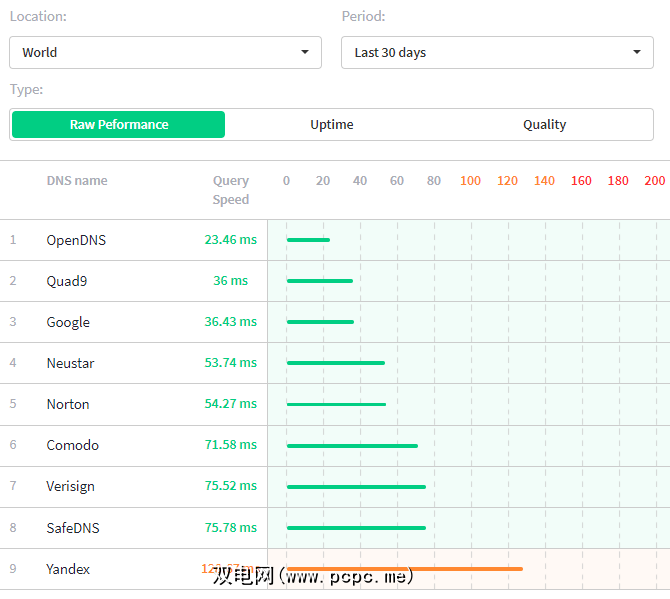Sort by Query Speed column header

(230, 190)
